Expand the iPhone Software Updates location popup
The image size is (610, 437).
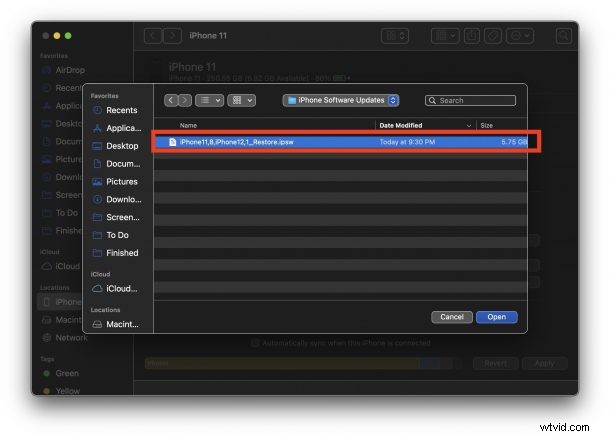pos(341,100)
